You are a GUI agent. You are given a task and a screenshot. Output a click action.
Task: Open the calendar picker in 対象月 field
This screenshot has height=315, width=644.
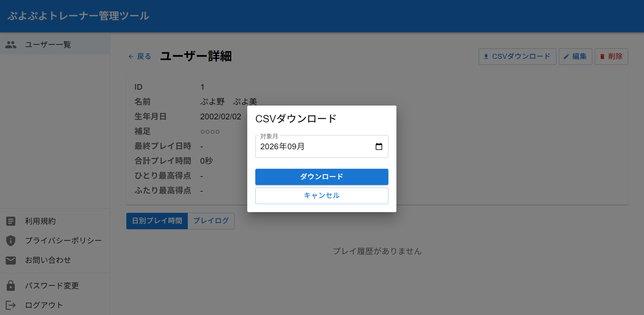click(379, 147)
